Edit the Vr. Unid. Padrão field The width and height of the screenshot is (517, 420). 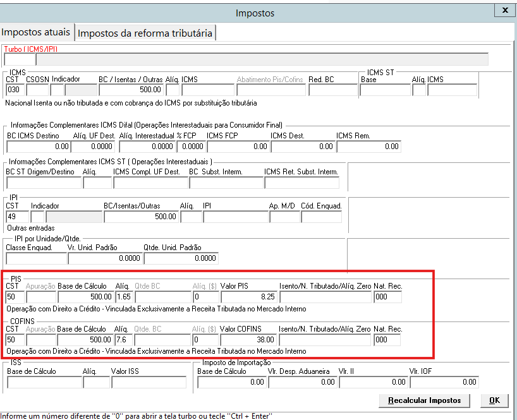(x=105, y=258)
